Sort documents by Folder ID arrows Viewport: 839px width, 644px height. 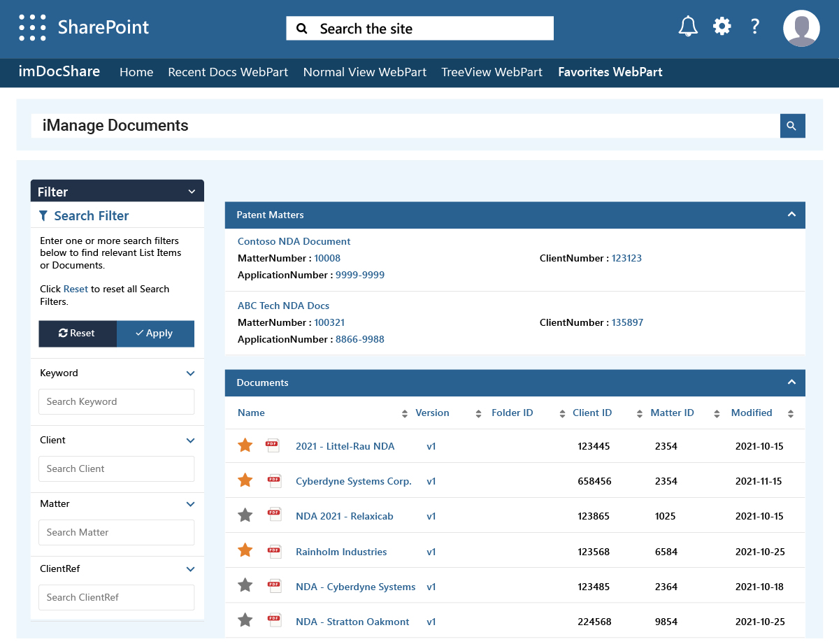[x=562, y=413]
